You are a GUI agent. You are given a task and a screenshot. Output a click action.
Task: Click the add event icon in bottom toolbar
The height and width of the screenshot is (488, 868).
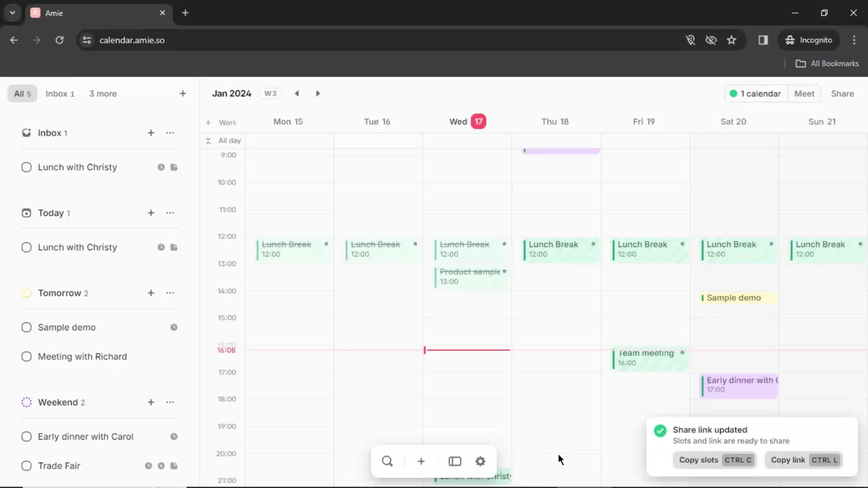coord(421,461)
